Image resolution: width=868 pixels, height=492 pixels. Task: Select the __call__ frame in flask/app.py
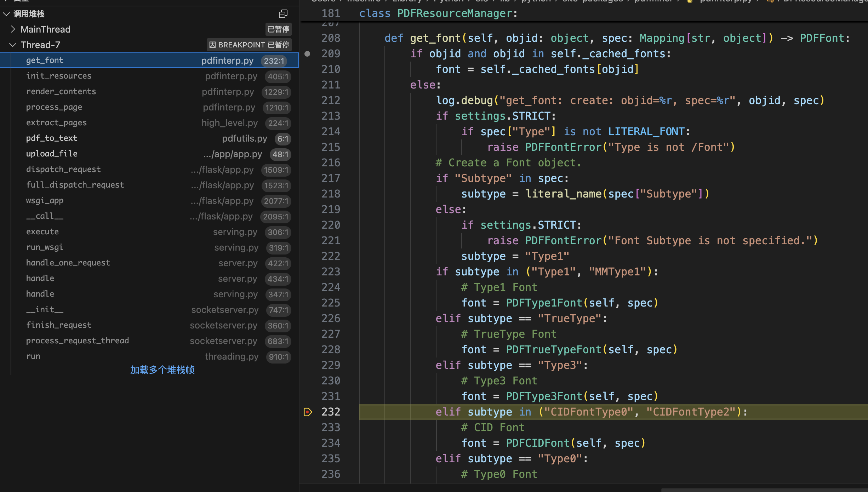pos(149,216)
